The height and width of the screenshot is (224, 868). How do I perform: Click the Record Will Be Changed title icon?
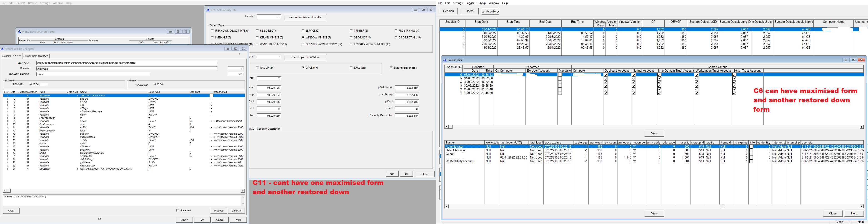tap(2, 49)
